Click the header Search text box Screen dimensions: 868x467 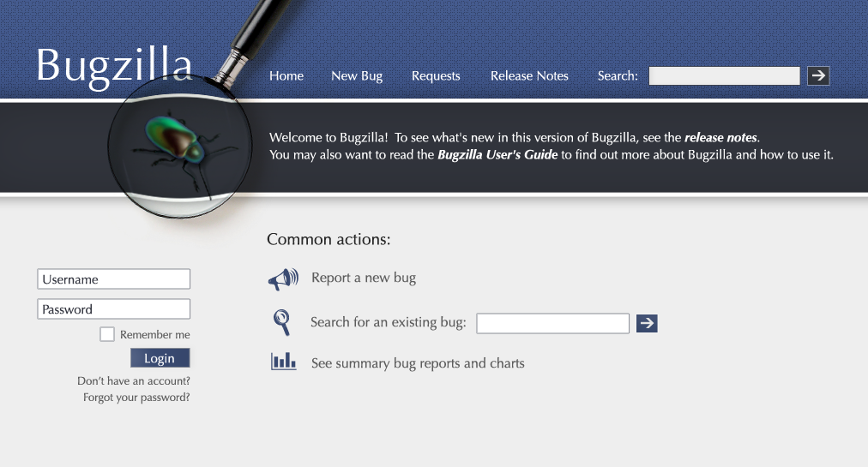point(724,75)
